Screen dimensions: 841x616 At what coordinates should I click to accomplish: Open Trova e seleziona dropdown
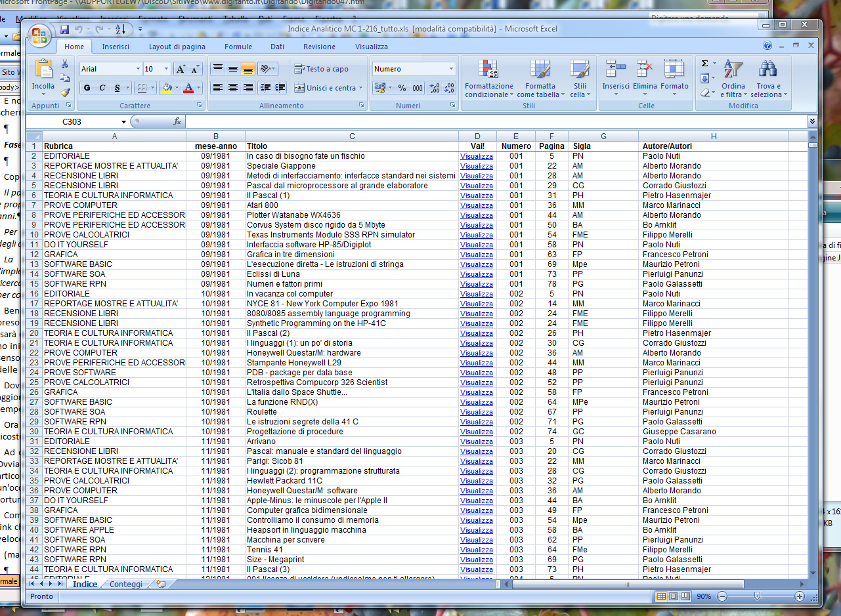click(769, 79)
